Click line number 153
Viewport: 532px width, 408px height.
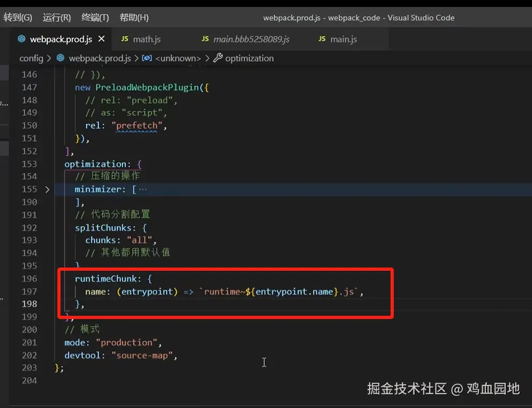pyautogui.click(x=29, y=164)
